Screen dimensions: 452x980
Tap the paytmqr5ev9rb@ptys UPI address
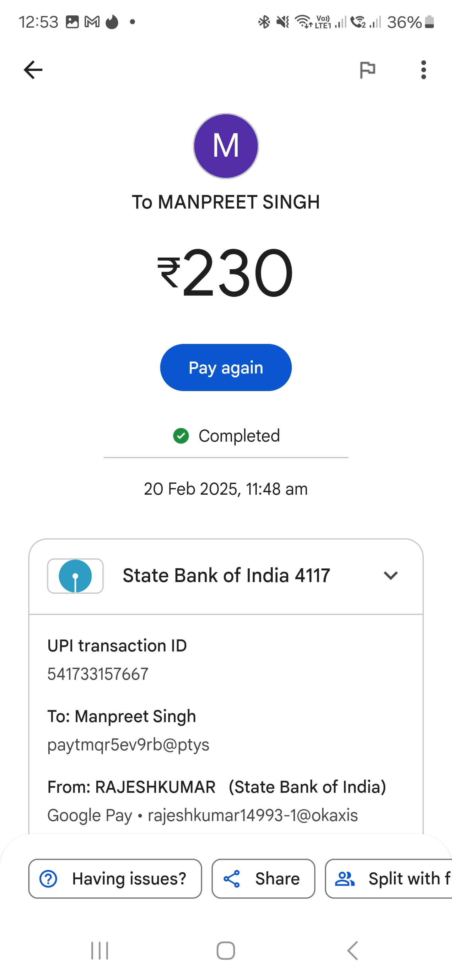pos(128,744)
